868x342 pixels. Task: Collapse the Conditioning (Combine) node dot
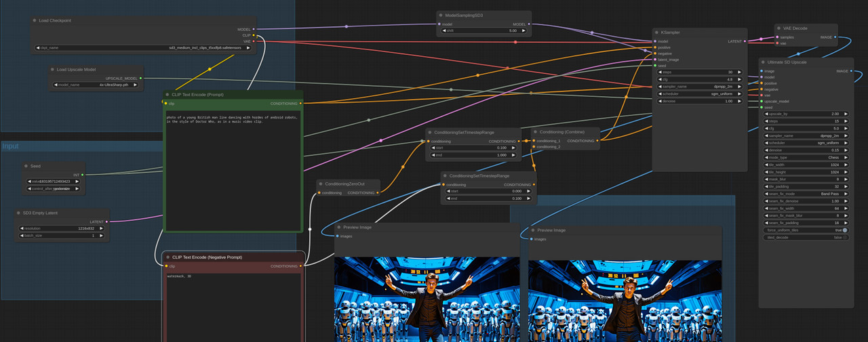tap(535, 131)
